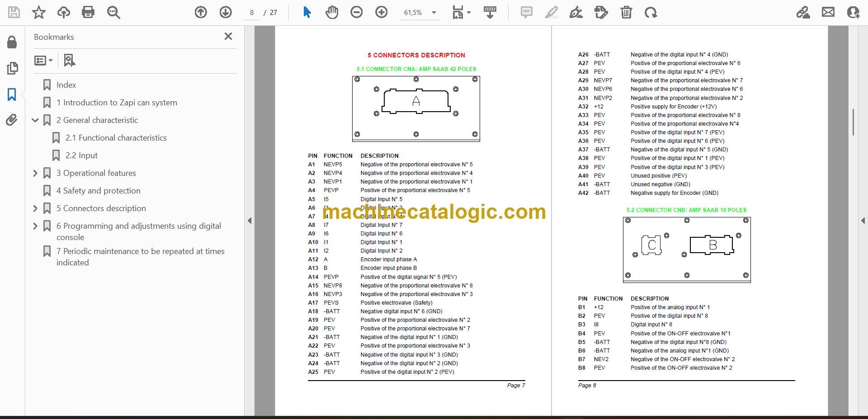Click the 'Encoder input phase A' description
The height and width of the screenshot is (419, 868).
(388, 259)
